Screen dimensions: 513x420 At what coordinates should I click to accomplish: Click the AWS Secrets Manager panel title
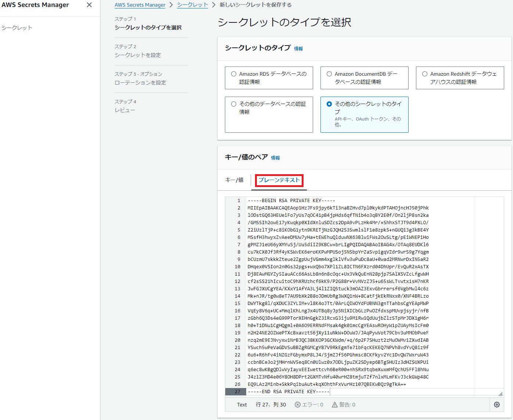35,5
